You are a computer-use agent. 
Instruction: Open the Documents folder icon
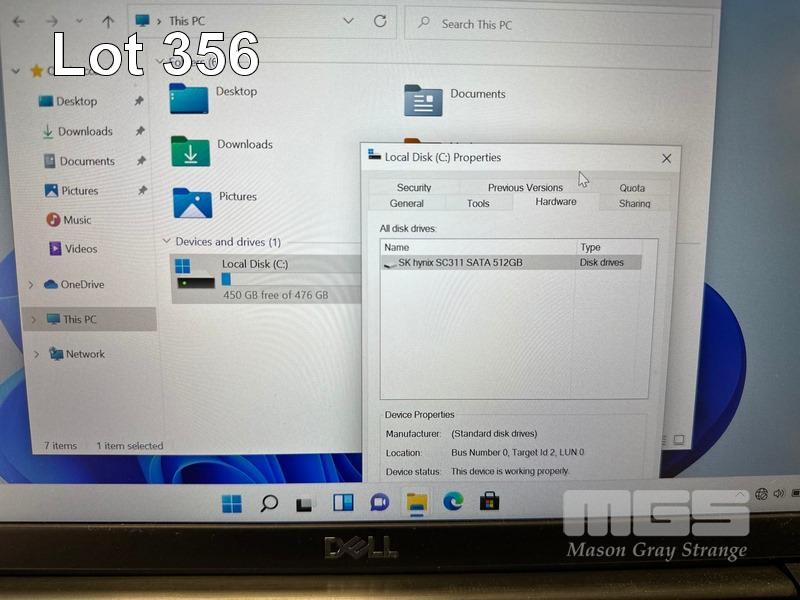(x=423, y=100)
